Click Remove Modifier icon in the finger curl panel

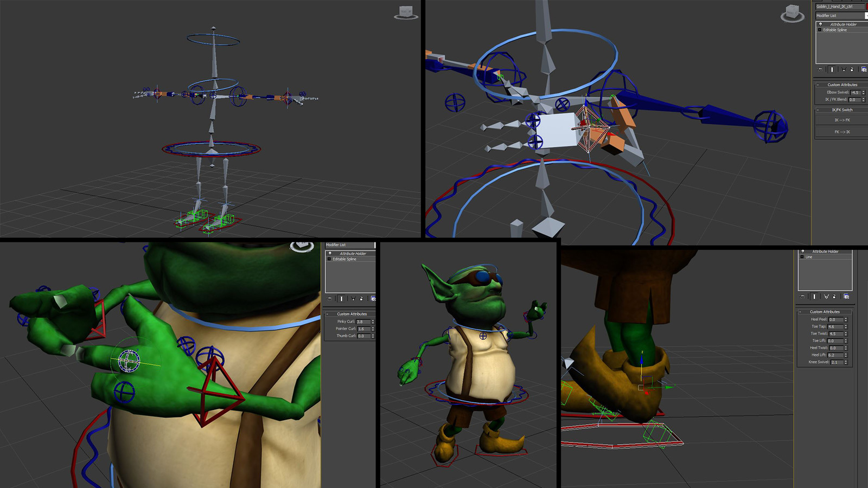361,299
